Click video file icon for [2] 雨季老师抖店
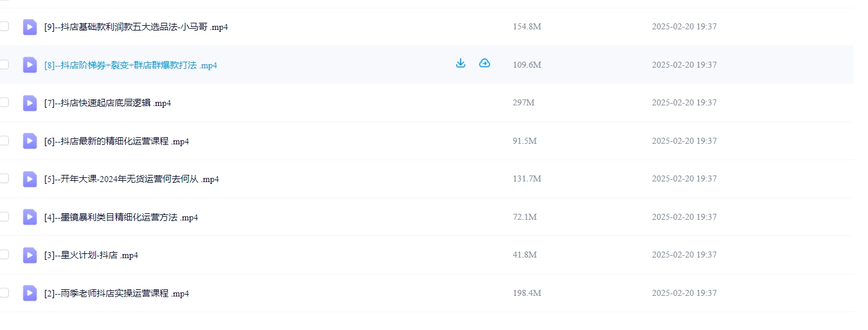 pos(30,293)
